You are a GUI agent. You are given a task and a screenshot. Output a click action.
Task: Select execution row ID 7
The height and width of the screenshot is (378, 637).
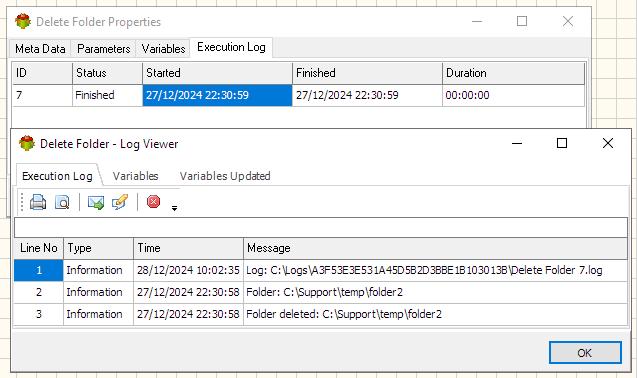(42, 95)
